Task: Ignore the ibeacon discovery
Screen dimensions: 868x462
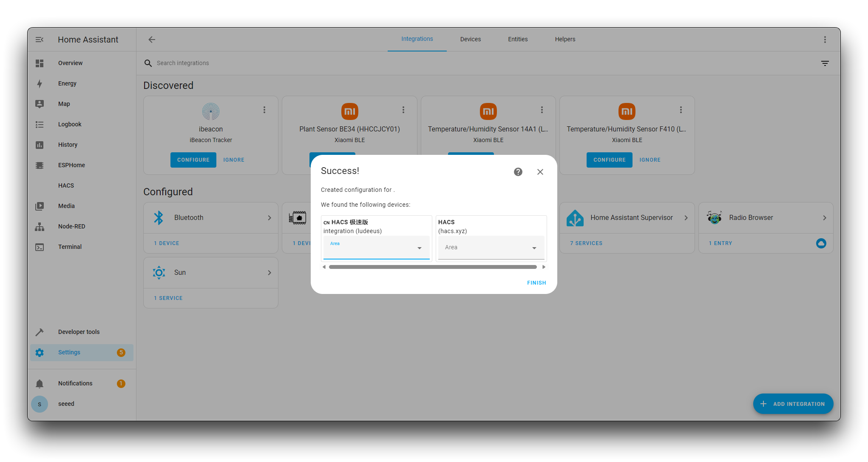Action: 234,160
